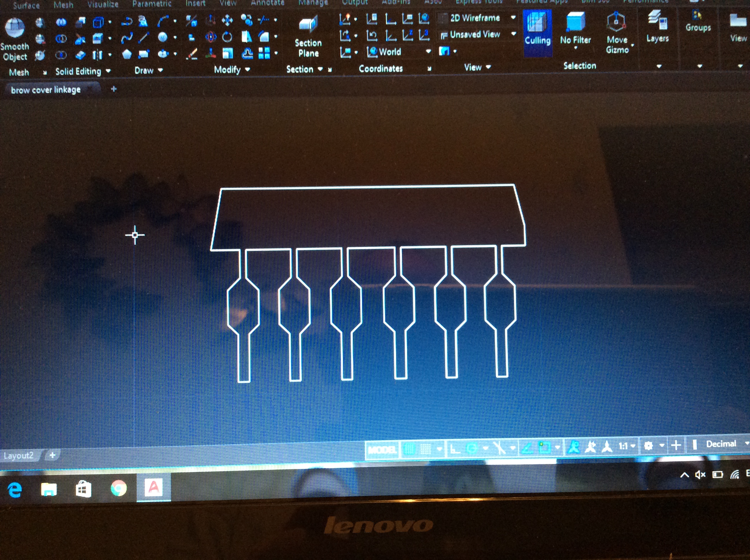750x560 pixels.
Task: Click the Rectangle draw tool
Action: 144,54
